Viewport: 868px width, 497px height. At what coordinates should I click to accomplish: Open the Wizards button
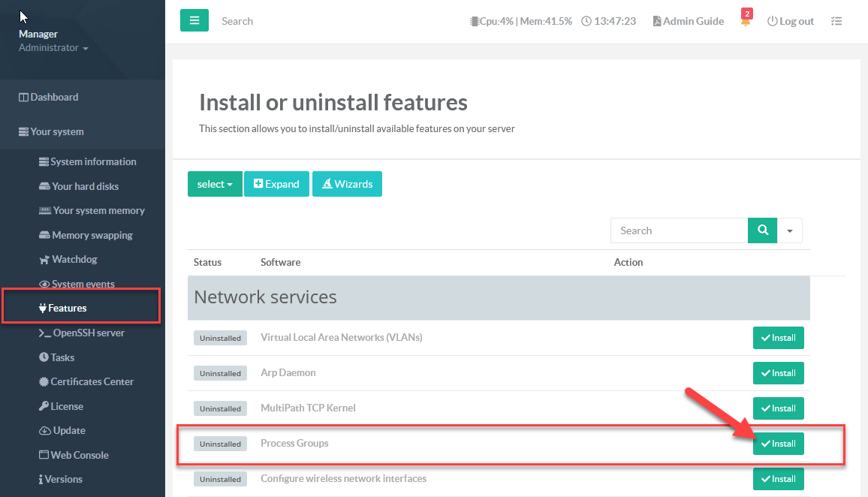347,184
